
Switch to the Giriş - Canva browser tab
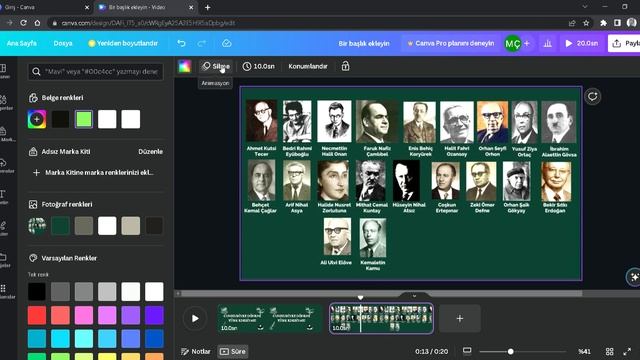click(43, 7)
